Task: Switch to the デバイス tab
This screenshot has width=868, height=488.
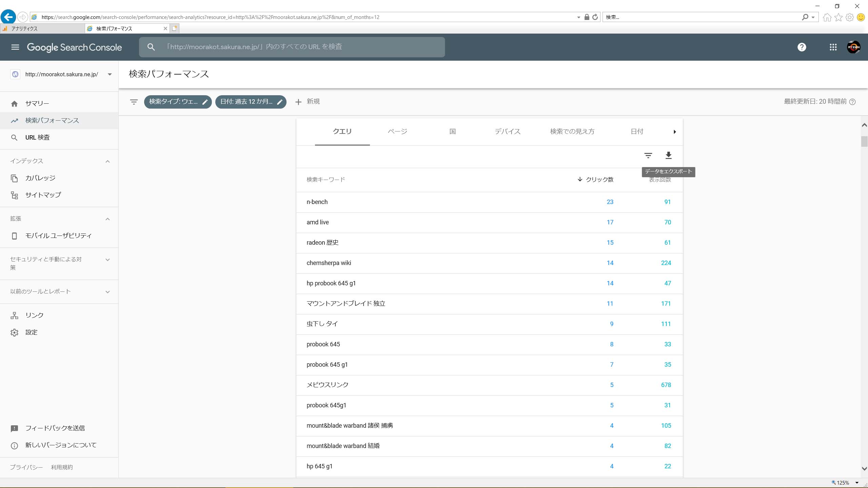Action: pos(508,131)
